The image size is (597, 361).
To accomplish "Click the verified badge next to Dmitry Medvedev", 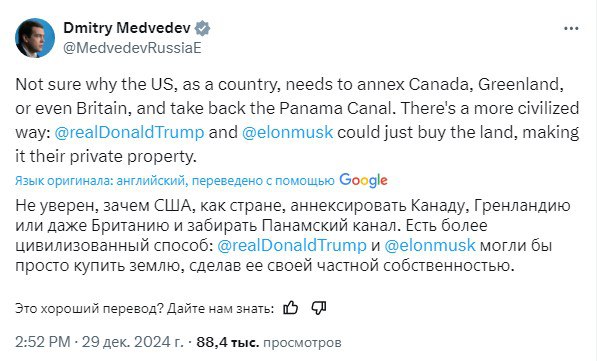I will click(x=203, y=29).
